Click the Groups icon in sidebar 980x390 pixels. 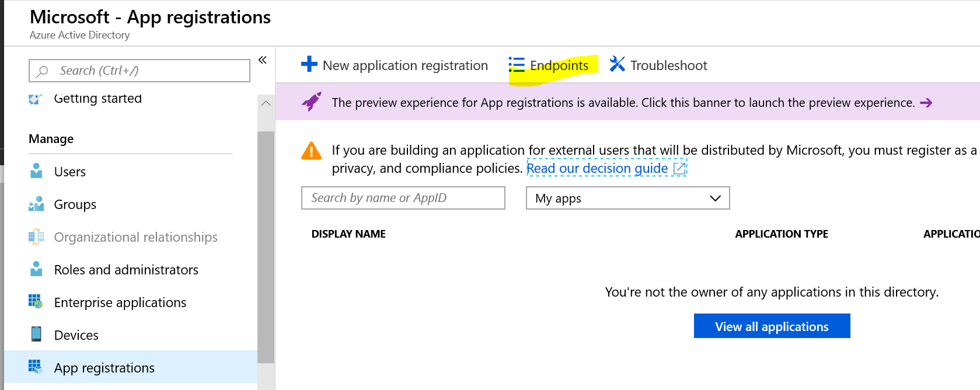(x=36, y=204)
